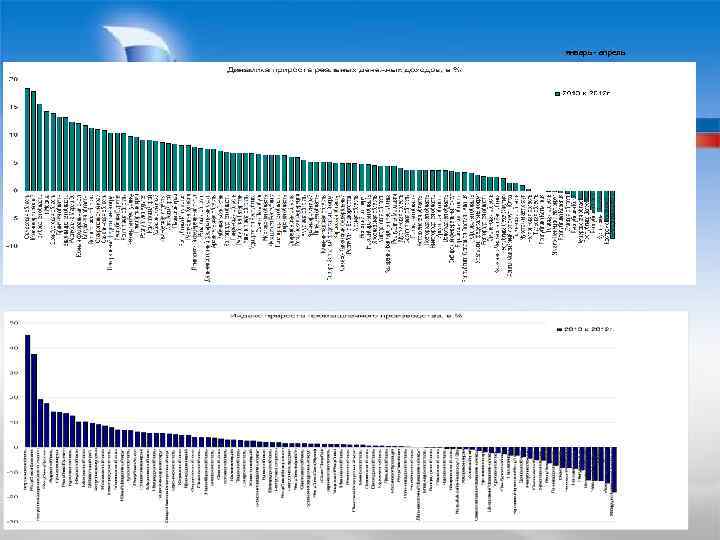Image resolution: width=720 pixels, height=540 pixels.
Task: Click the tallest teal bar in the top chart
Action: point(27,139)
